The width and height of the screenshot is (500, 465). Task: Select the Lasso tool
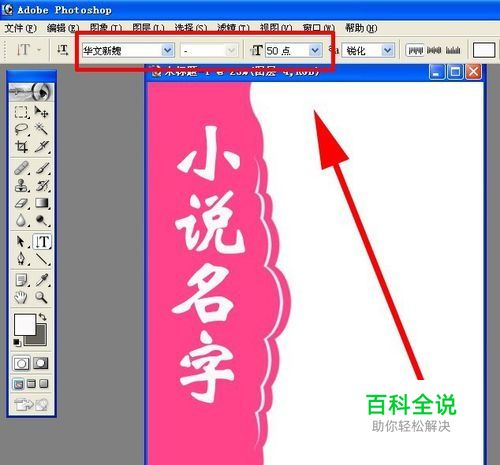tap(21, 129)
